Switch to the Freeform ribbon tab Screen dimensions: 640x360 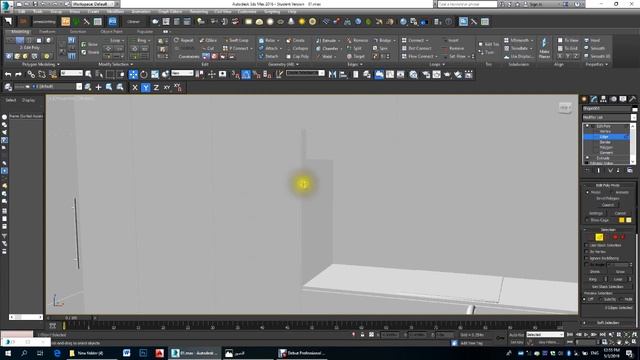tap(47, 31)
